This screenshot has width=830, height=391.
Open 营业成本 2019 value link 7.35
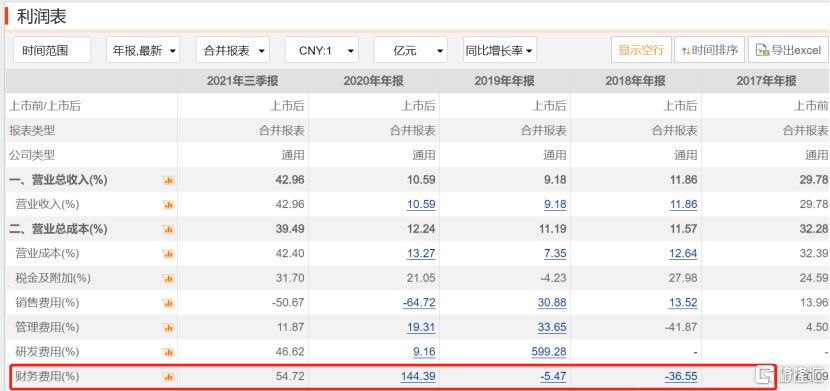point(555,253)
